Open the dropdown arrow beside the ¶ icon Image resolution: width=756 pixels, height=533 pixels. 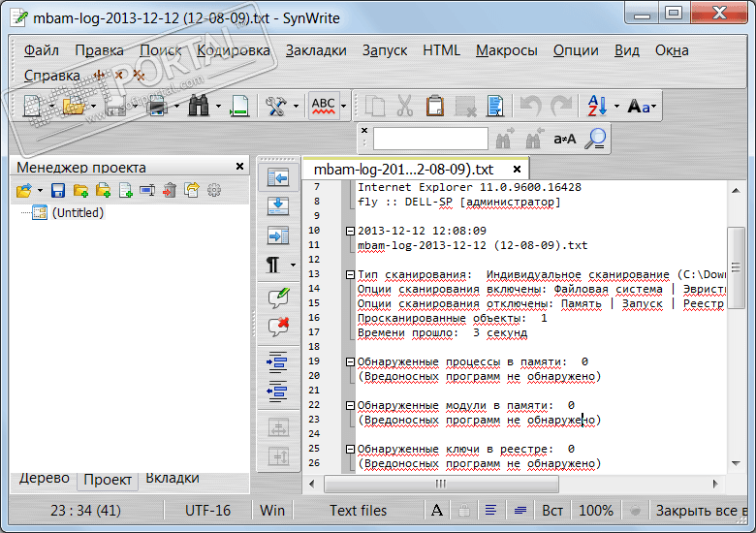click(x=293, y=266)
